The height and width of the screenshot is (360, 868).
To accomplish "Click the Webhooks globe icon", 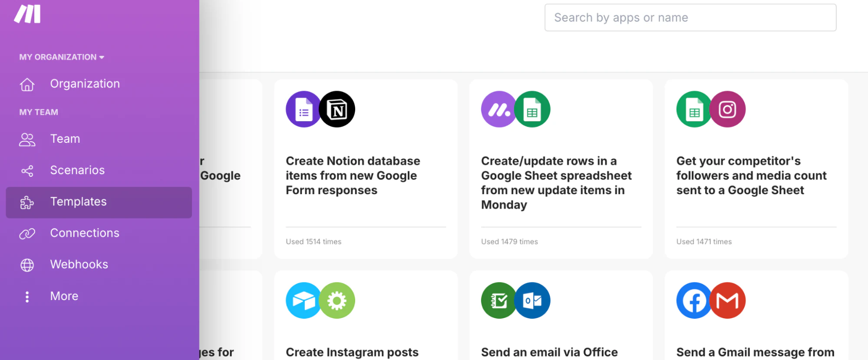I will (x=27, y=265).
